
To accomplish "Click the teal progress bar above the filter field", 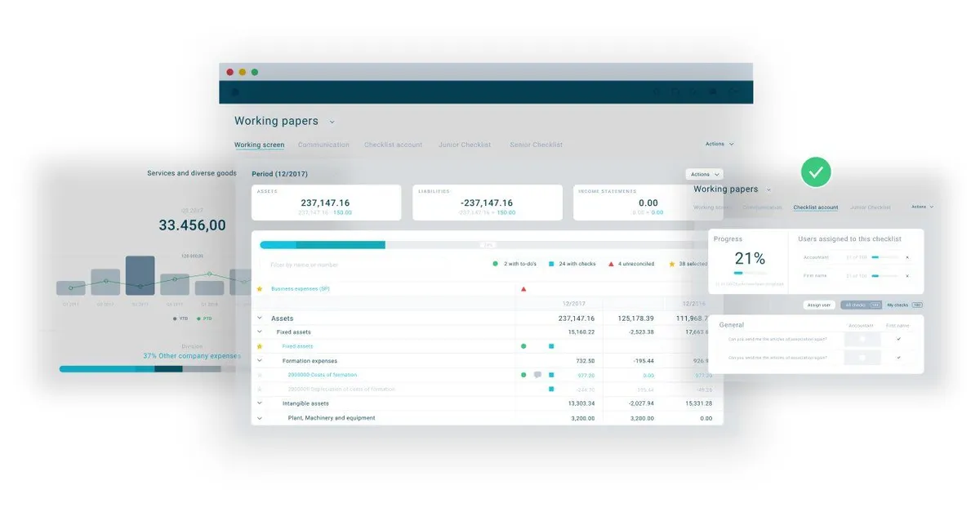I will pyautogui.click(x=323, y=244).
